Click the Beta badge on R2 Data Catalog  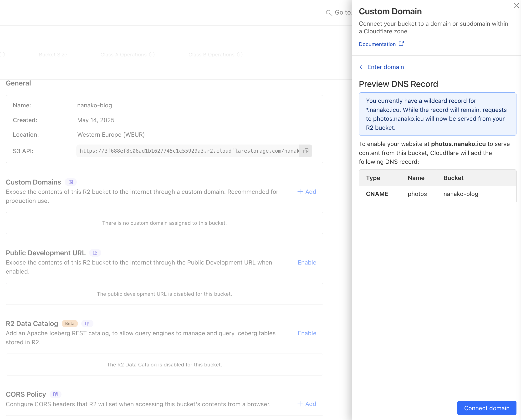70,324
